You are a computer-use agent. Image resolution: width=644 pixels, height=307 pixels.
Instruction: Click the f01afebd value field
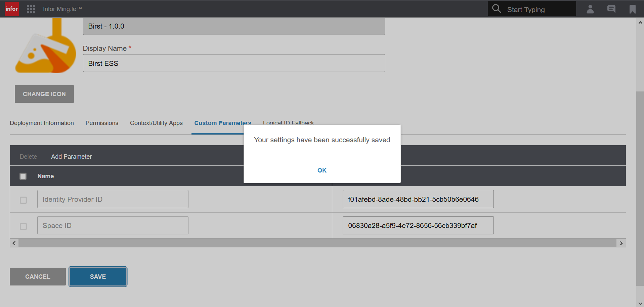pos(418,199)
